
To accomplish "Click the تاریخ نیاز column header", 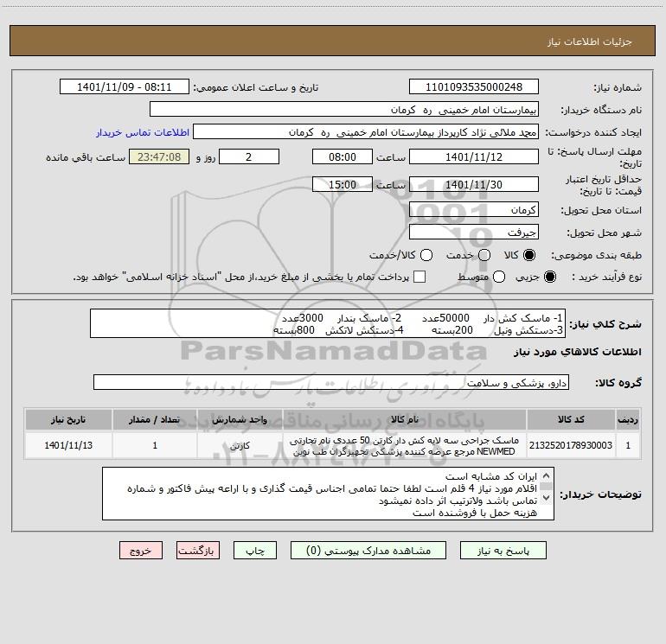I will point(68,420).
